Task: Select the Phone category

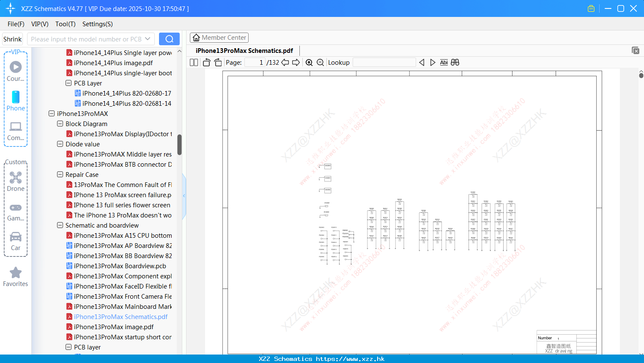Action: click(x=16, y=101)
